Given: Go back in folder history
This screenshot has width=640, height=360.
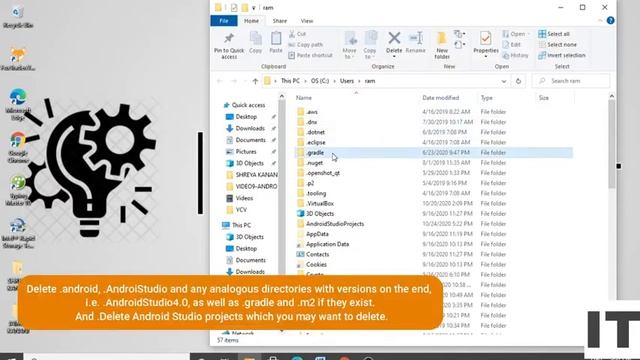Looking at the screenshot, I should point(220,81).
